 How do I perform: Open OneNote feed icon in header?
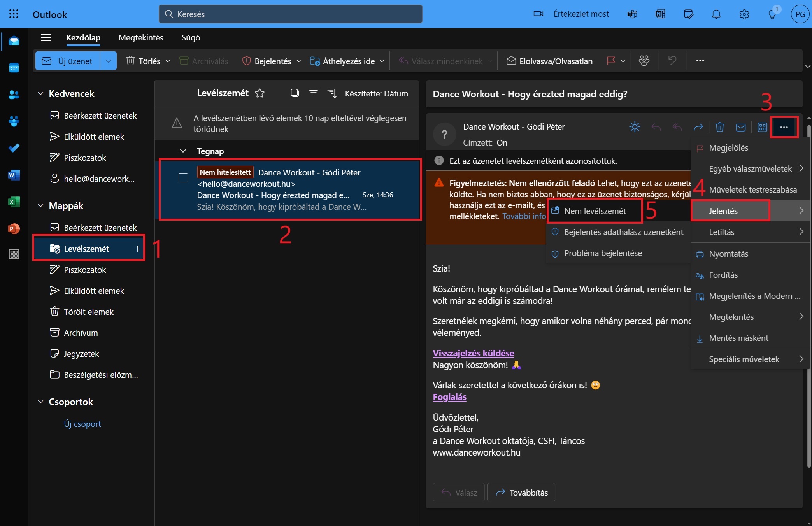click(660, 14)
